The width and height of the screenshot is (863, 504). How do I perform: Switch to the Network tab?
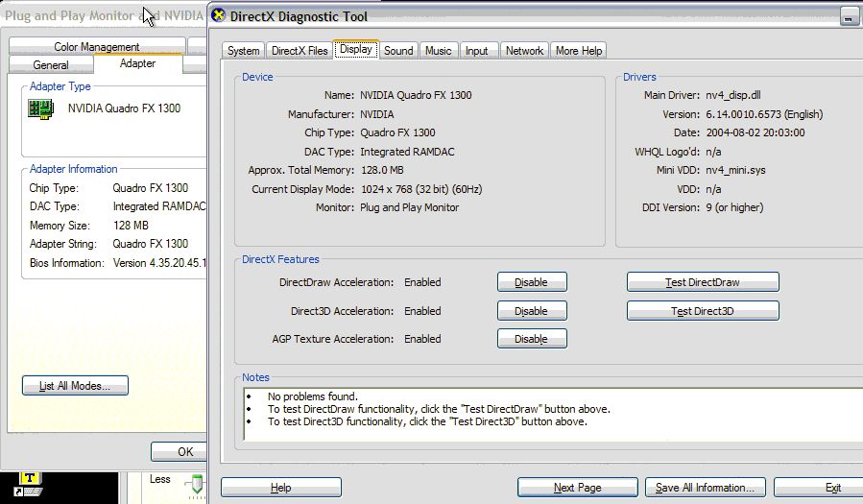(524, 51)
